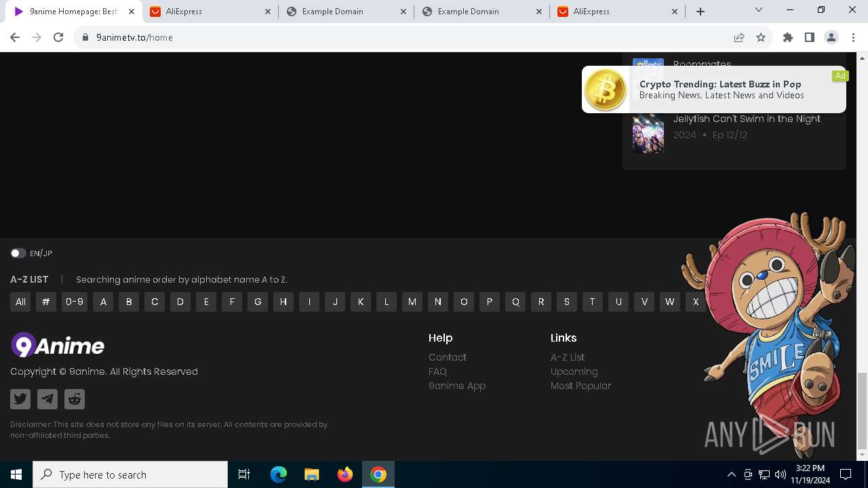View site information lock icon
868x488 pixels.
pos(85,37)
